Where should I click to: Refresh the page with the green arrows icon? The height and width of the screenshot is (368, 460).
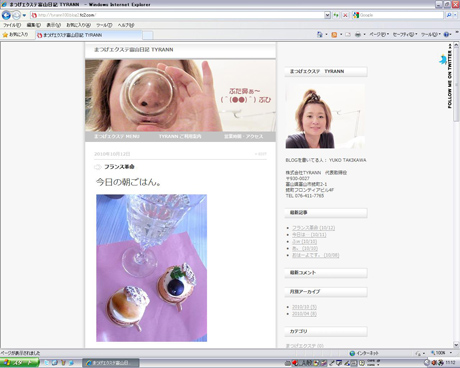tap(336, 15)
